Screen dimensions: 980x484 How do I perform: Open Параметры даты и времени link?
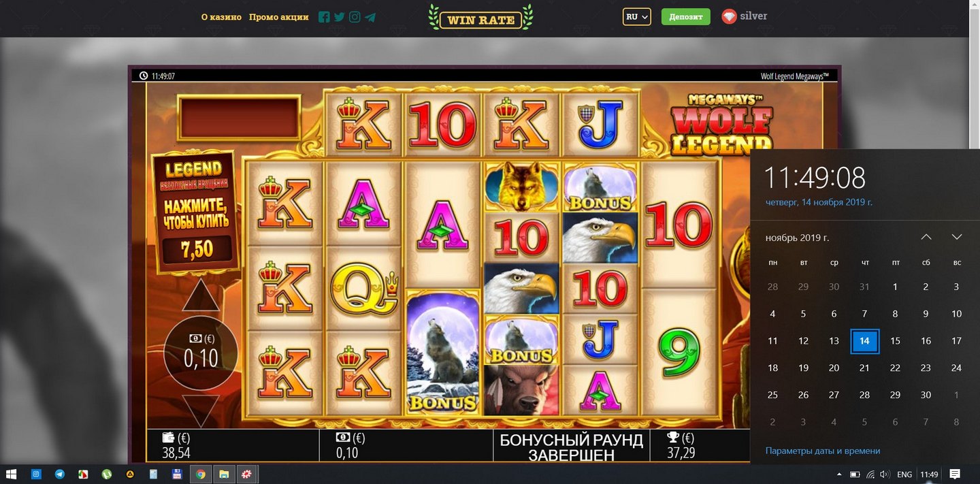coord(823,451)
